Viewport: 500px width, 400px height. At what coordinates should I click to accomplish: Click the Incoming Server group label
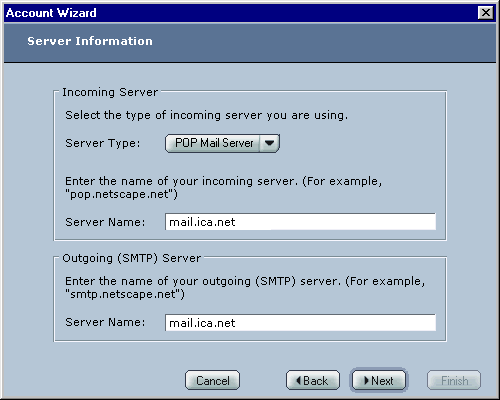point(110,92)
